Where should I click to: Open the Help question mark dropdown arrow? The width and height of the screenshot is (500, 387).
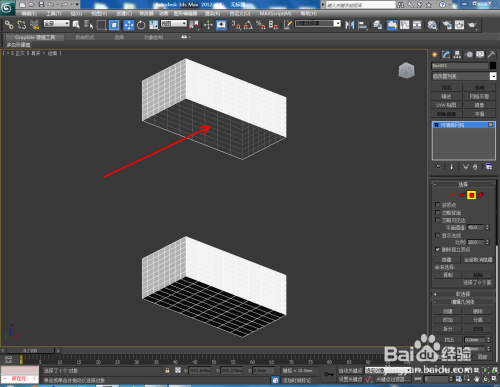[450, 5]
